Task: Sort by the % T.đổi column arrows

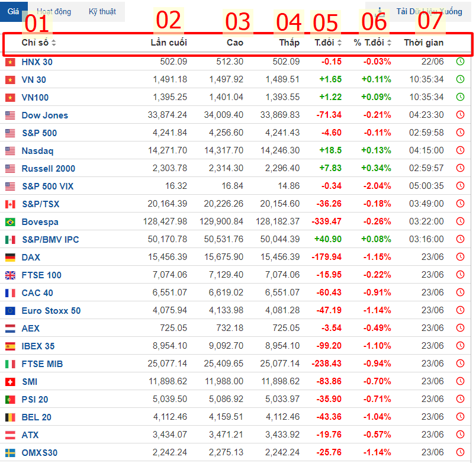Action: point(388,43)
